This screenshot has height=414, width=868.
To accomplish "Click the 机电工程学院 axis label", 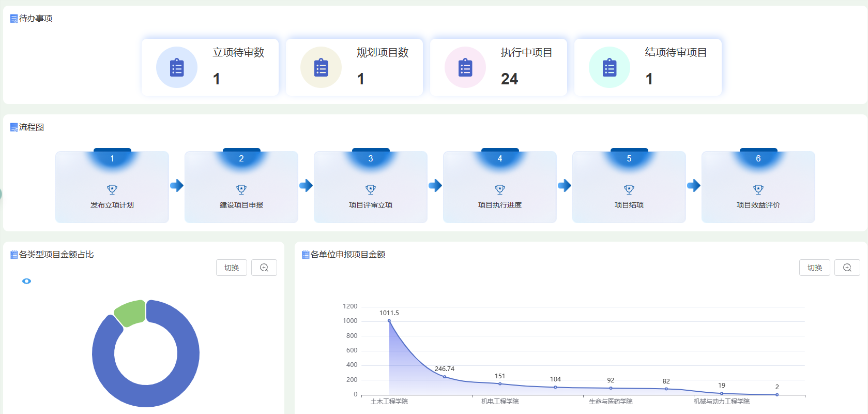I will (x=500, y=402).
